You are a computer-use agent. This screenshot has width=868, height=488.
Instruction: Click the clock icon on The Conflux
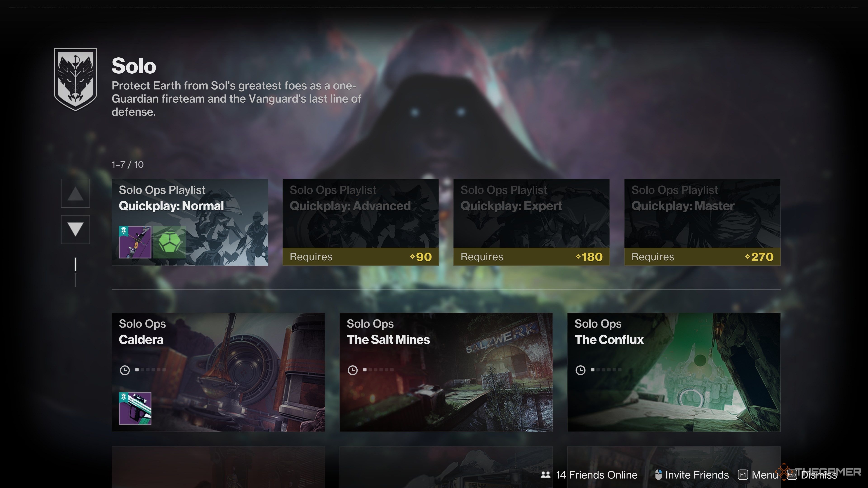(580, 370)
